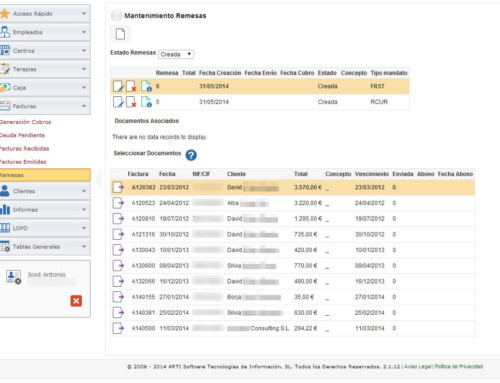The height and width of the screenshot is (383, 500).
Task: Expand the Informes menu section
Action: (45, 210)
